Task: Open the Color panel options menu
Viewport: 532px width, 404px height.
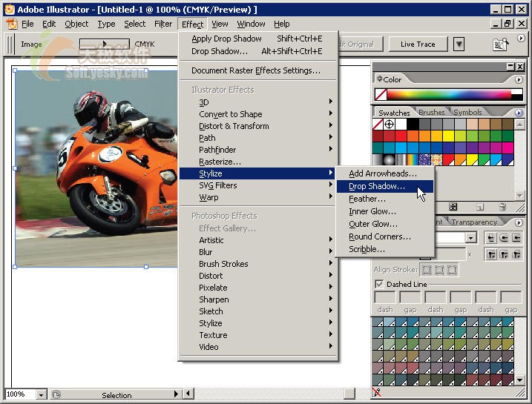Action: pyautogui.click(x=518, y=79)
